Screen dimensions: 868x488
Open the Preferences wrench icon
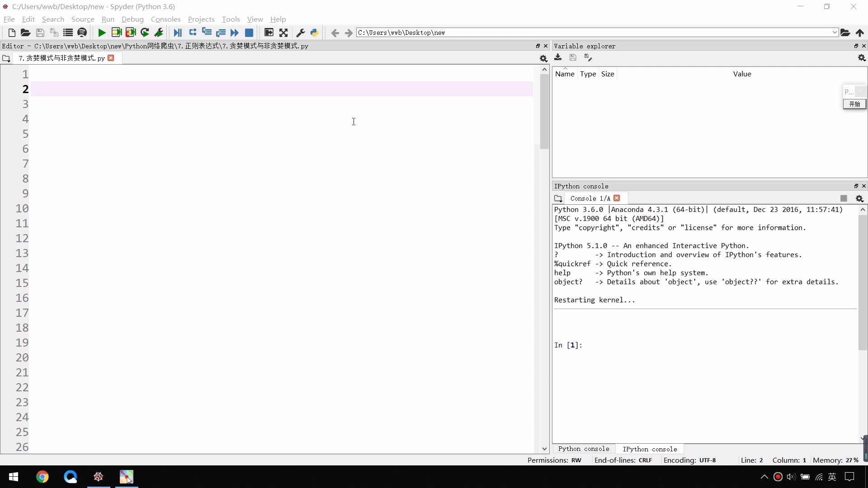click(x=300, y=33)
